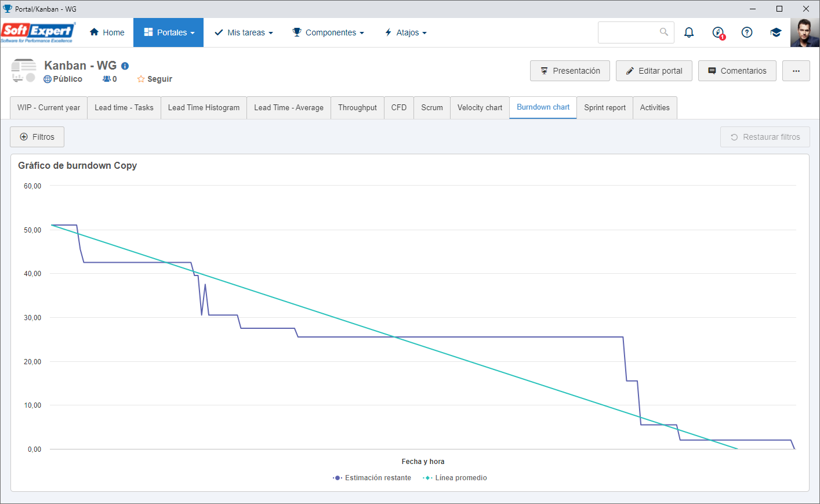Image resolution: width=820 pixels, height=504 pixels.
Task: Select the Scrum tab
Action: [432, 108]
